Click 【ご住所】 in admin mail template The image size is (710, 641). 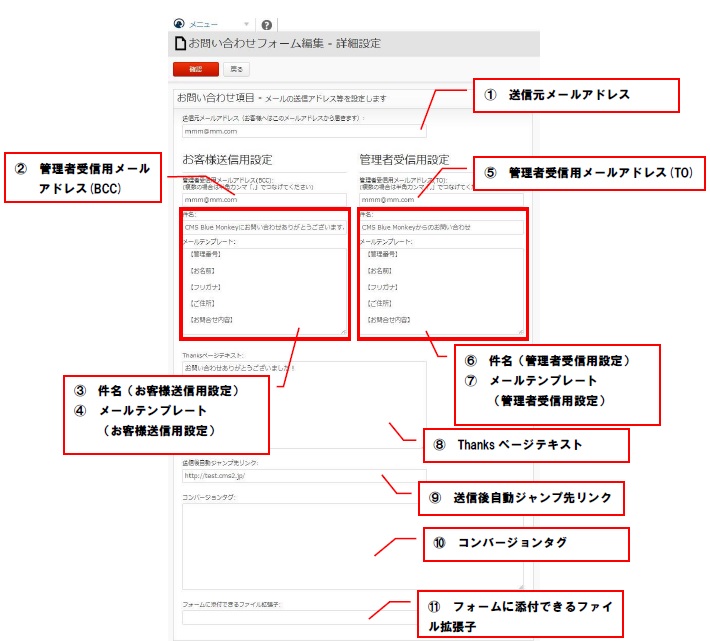point(379,303)
